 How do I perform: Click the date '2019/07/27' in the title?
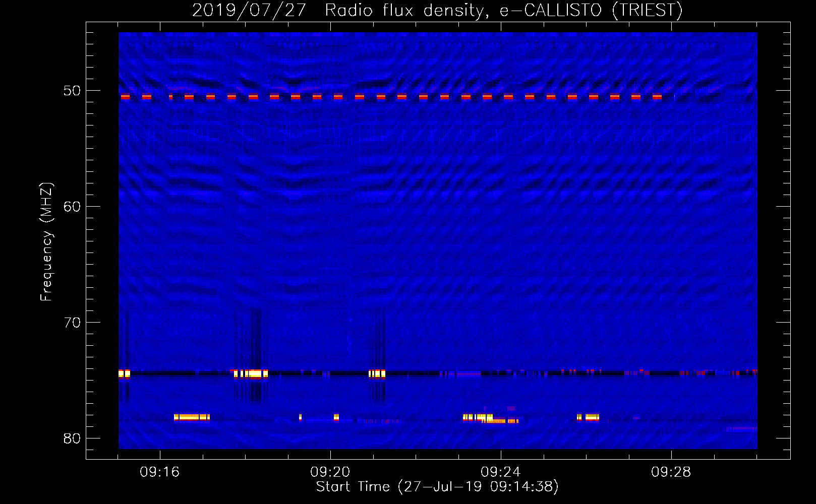(249, 10)
